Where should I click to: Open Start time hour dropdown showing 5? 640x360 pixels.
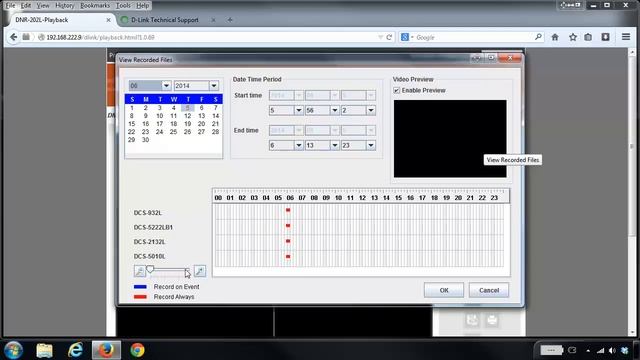[299, 110]
